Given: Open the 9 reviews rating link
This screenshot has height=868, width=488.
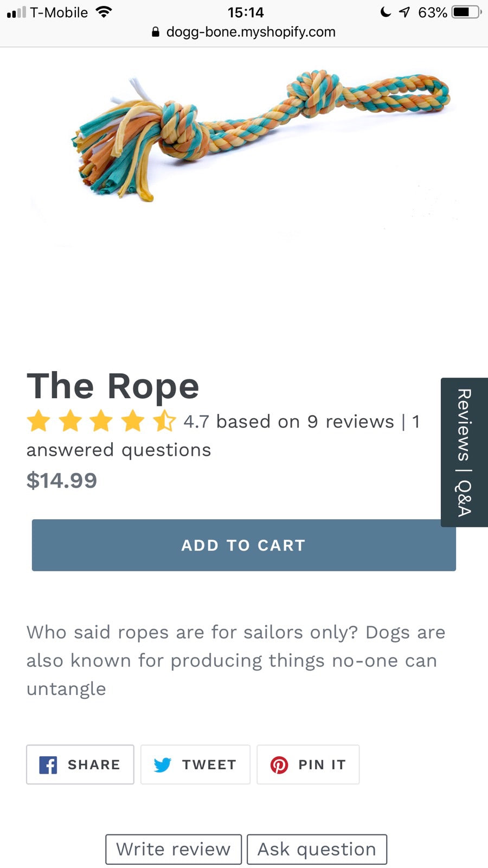Looking at the screenshot, I should coord(289,422).
